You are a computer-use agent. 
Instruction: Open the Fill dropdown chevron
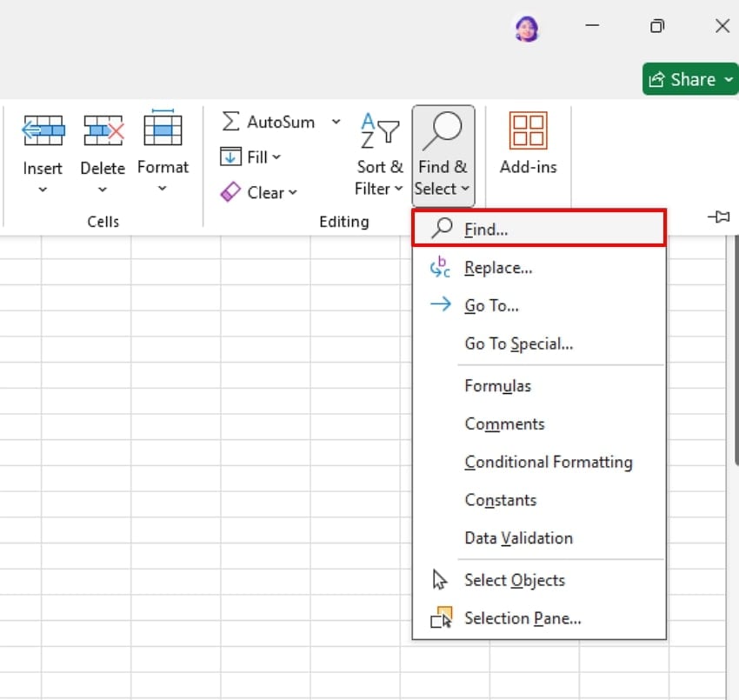coord(276,157)
